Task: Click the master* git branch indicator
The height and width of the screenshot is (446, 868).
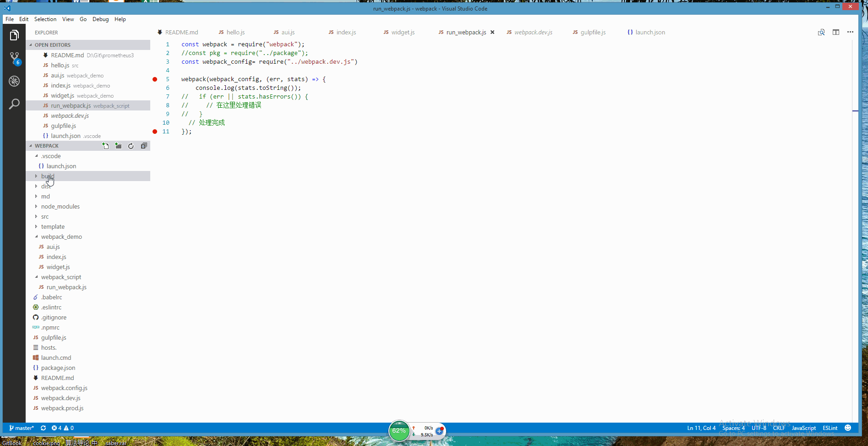Action: pos(22,428)
